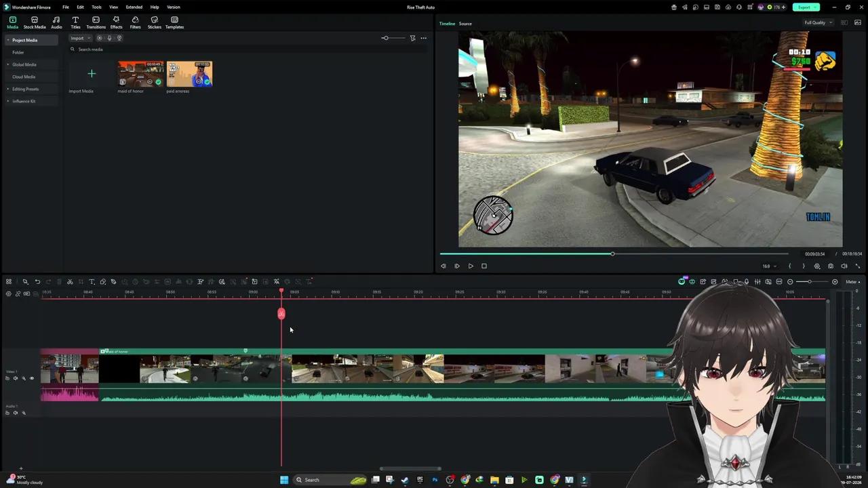
Task: Open the View menu
Action: click(x=113, y=7)
